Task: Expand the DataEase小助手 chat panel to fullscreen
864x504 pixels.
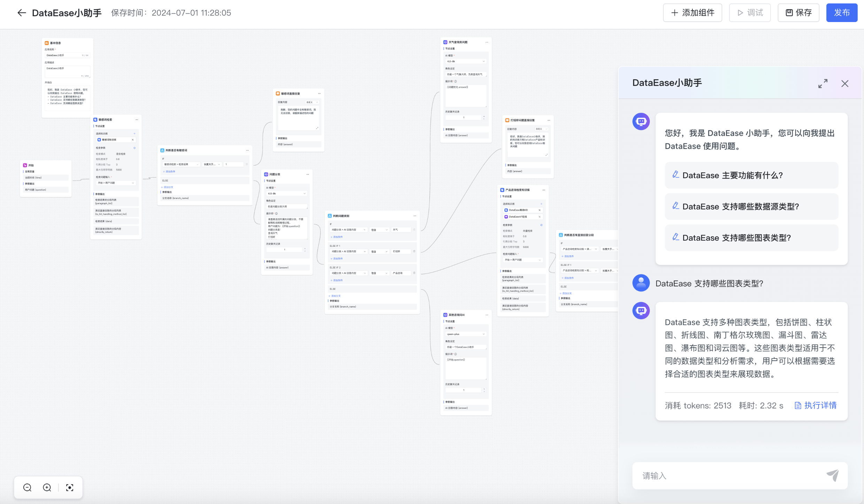Action: (x=823, y=84)
